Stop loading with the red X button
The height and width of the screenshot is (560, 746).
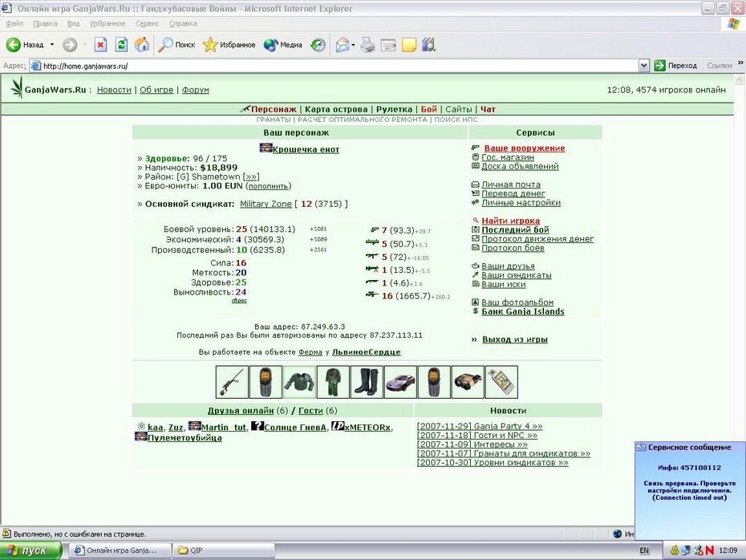100,45
